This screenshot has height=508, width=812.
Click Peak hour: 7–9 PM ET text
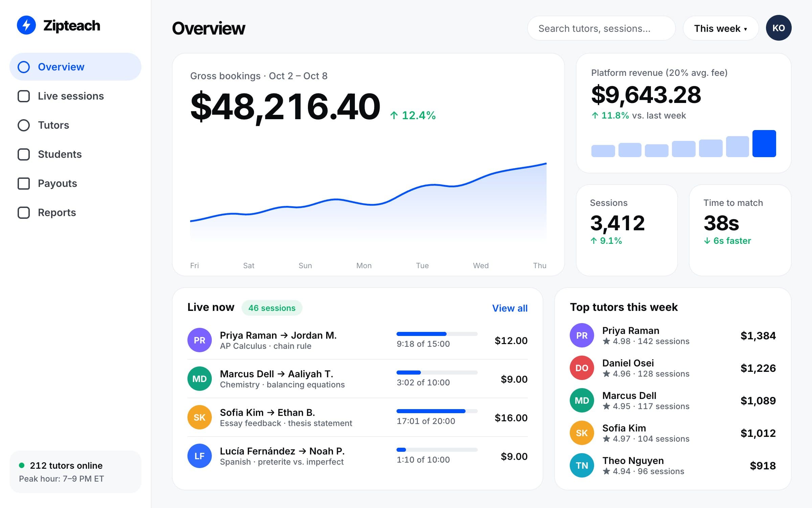pos(61,479)
